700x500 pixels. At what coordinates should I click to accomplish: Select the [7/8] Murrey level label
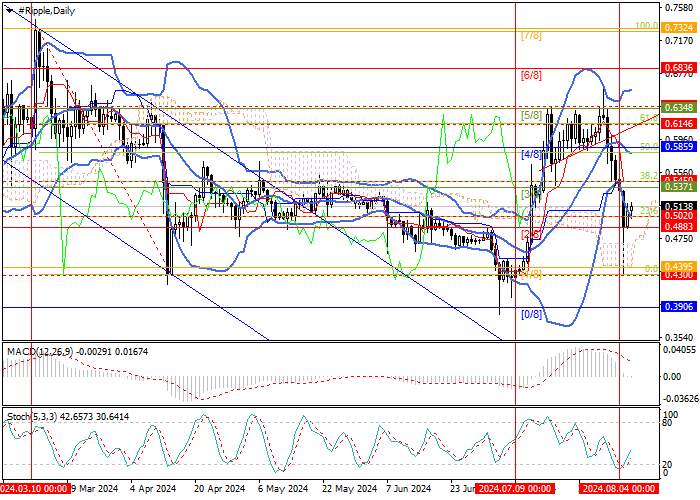(531, 36)
